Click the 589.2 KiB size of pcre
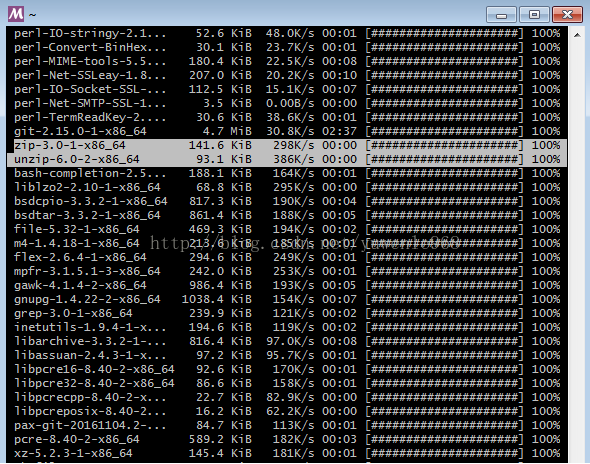590x464 pixels. click(220, 439)
